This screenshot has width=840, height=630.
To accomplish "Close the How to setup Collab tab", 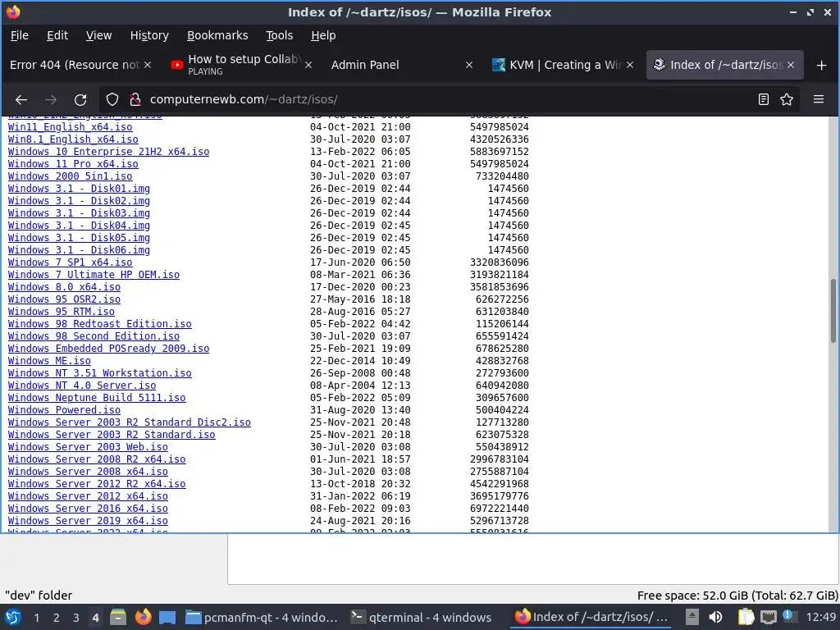I will (308, 65).
